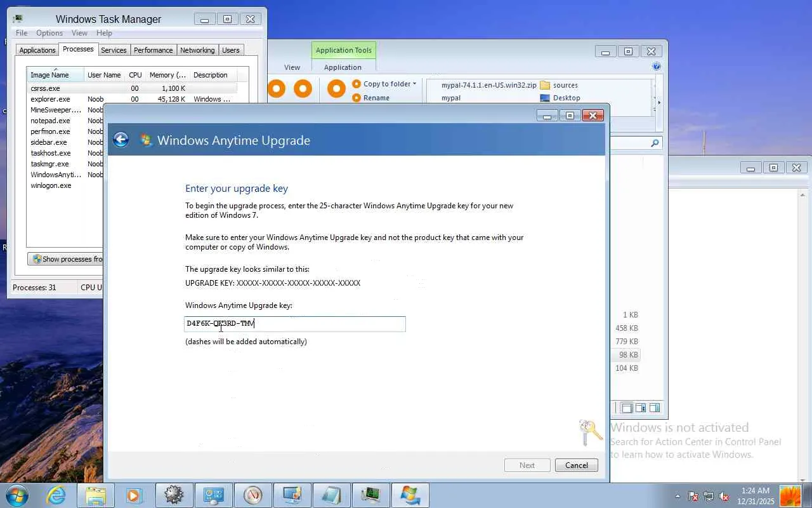The width and height of the screenshot is (812, 508).
Task: Open the Application tab in the Explorer ribbon
Action: pyautogui.click(x=343, y=67)
